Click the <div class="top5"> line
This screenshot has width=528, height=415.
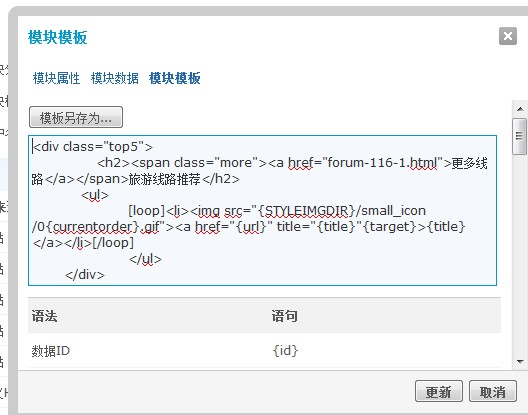(92, 147)
